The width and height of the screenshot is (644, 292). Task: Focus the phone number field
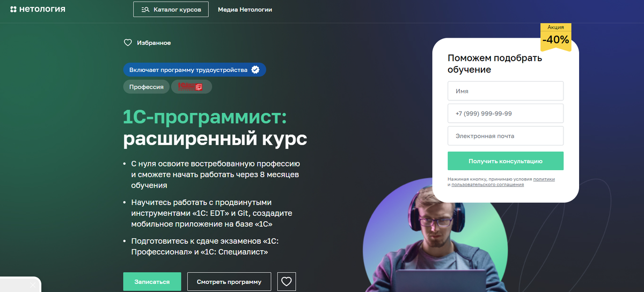506,113
